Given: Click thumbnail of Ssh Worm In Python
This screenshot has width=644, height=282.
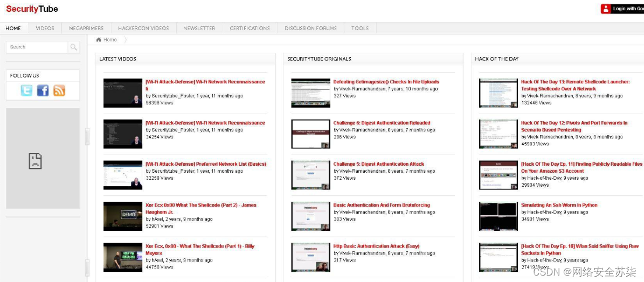Looking at the screenshot, I should [498, 216].
